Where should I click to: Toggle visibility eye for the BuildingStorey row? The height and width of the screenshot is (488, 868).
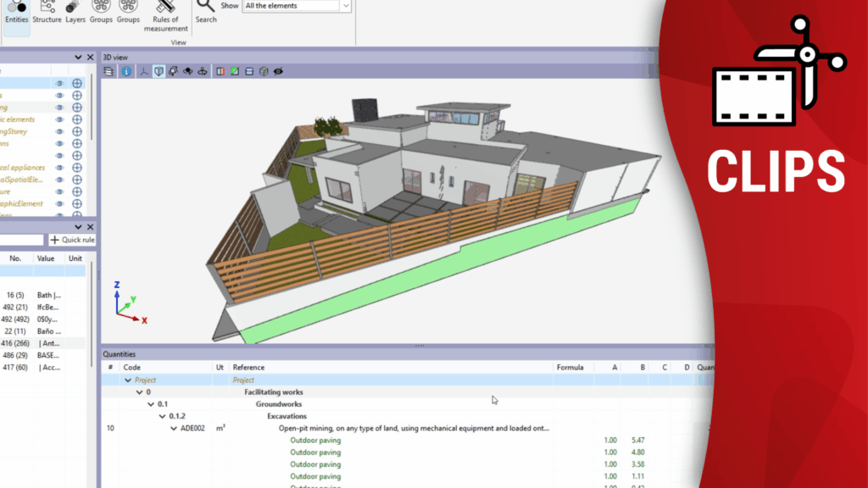(59, 131)
